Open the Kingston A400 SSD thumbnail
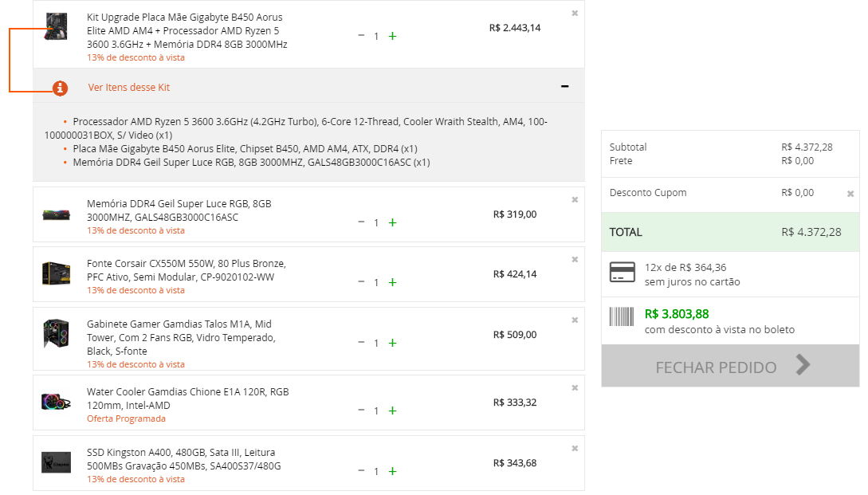The width and height of the screenshot is (868, 495). (x=56, y=462)
